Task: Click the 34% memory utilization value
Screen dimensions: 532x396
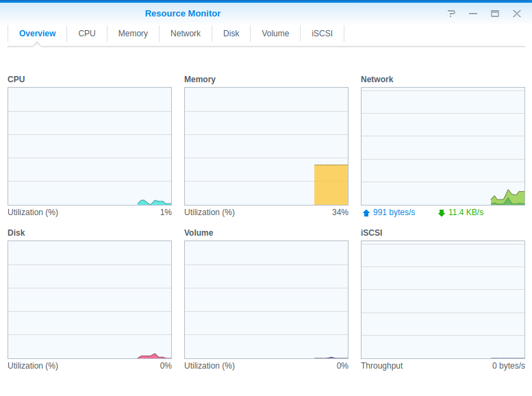Action: 340,212
